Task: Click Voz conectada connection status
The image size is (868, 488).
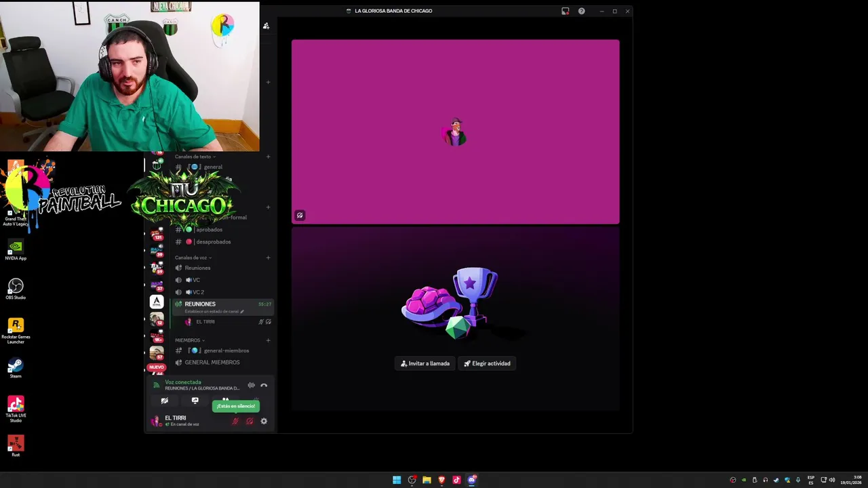Action: coord(183,382)
